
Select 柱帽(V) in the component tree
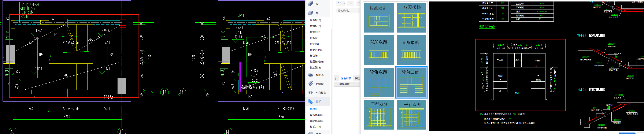(314, 38)
